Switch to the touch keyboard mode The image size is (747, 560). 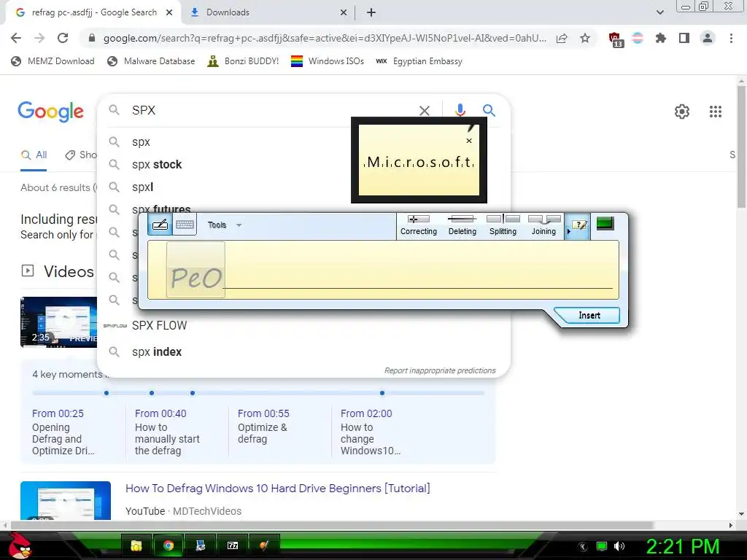click(x=185, y=225)
